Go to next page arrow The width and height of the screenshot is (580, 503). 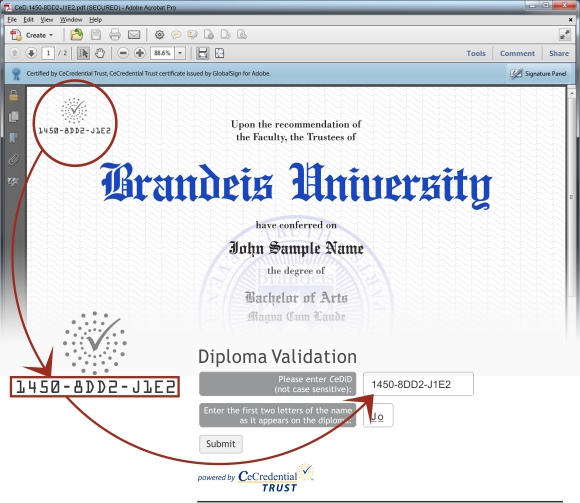[31, 53]
